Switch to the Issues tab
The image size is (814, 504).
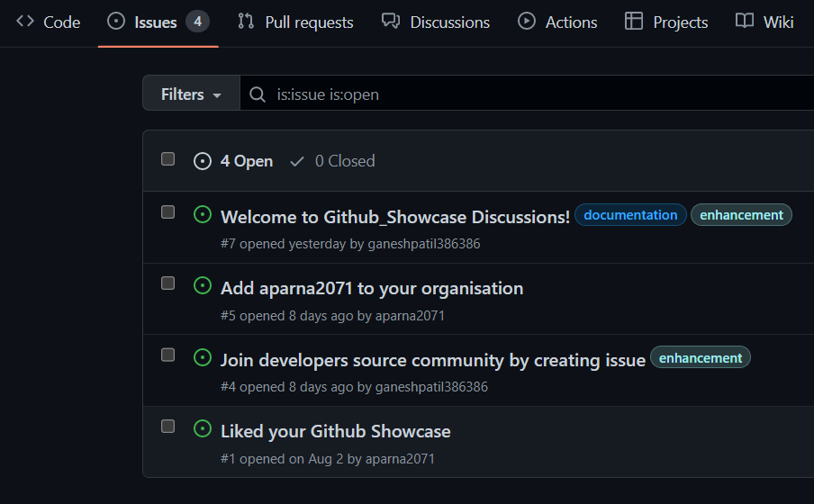[158, 22]
